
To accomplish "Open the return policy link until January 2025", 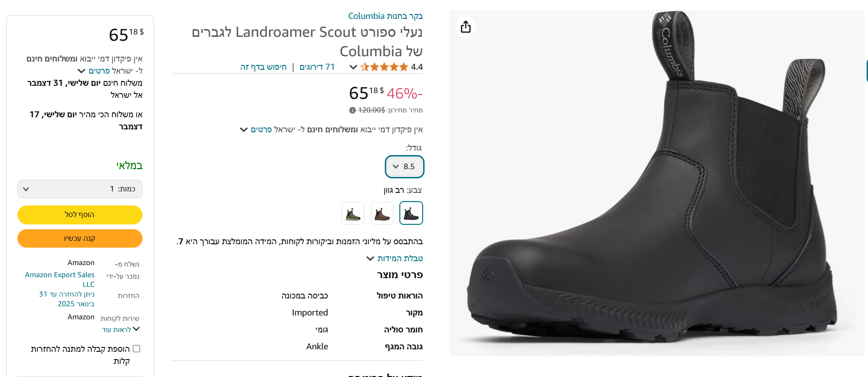I will 67,299.
